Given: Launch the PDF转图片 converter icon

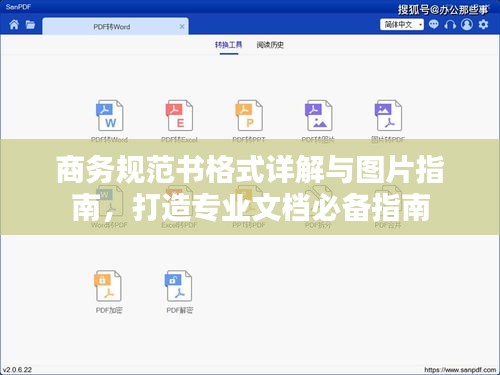Looking at the screenshot, I should pos(318,115).
